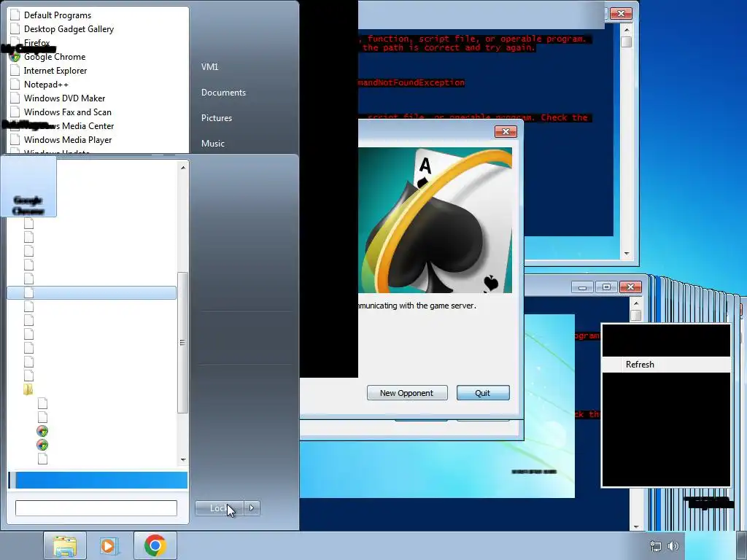The height and width of the screenshot is (560, 747).
Task: Open Windows Media Center entry
Action: (68, 125)
